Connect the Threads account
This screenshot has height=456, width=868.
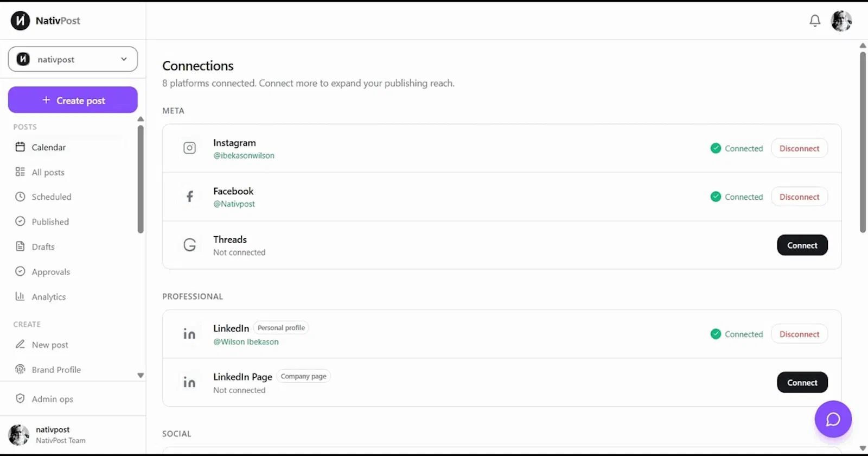802,245
